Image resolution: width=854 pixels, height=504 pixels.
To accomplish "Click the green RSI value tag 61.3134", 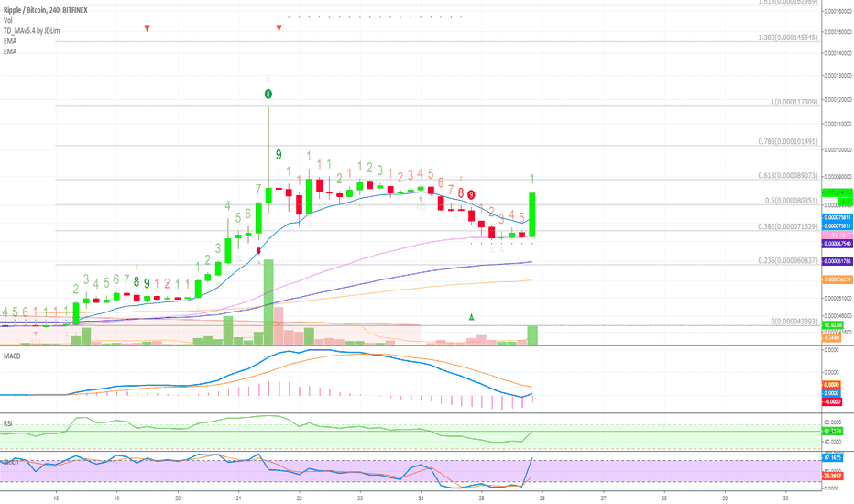I will (832, 431).
